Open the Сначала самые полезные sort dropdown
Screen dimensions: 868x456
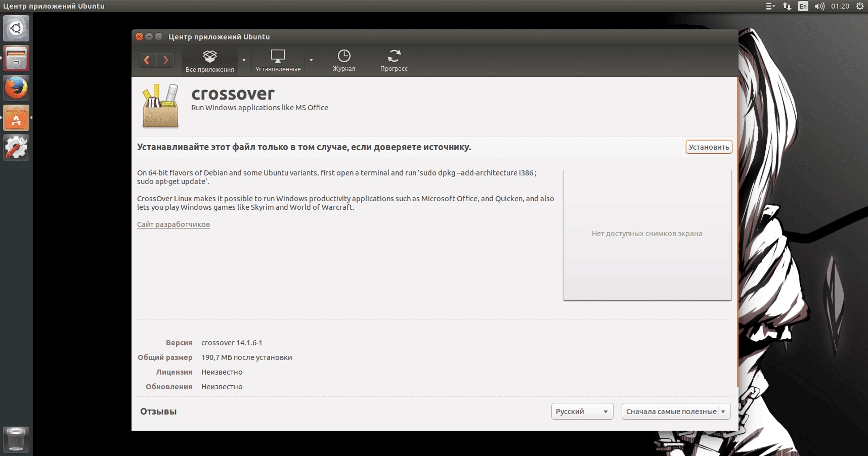coord(676,412)
